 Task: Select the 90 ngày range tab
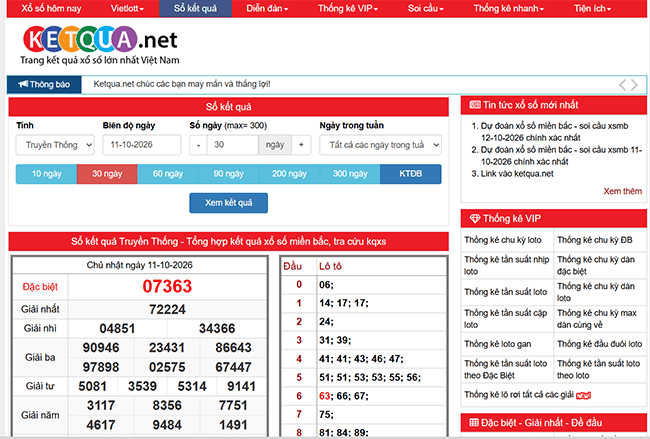228,174
